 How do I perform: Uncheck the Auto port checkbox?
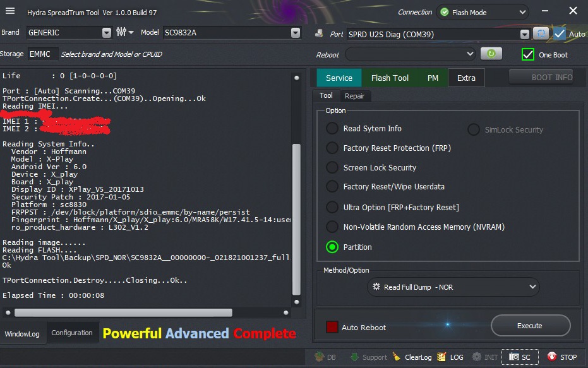click(x=560, y=34)
